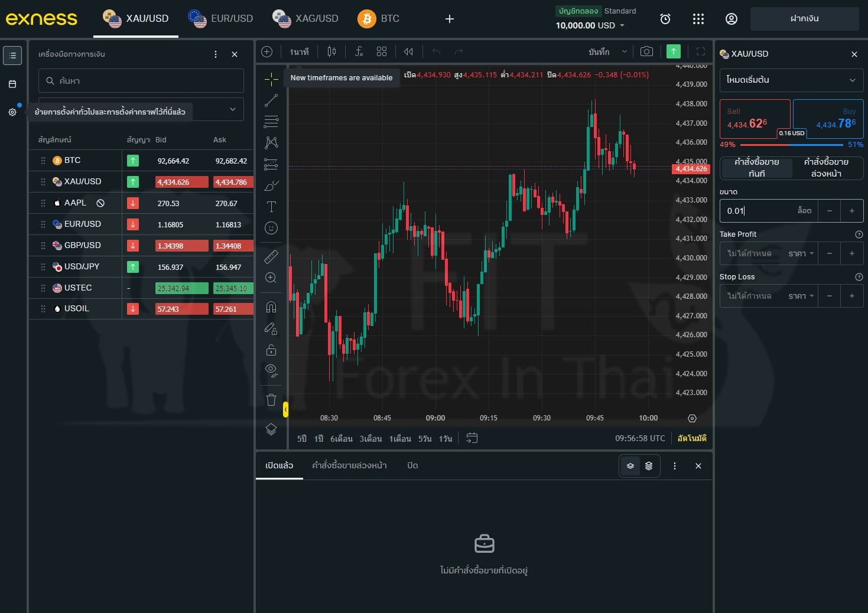Select the trend line drawing tool
868x613 pixels.
click(271, 100)
